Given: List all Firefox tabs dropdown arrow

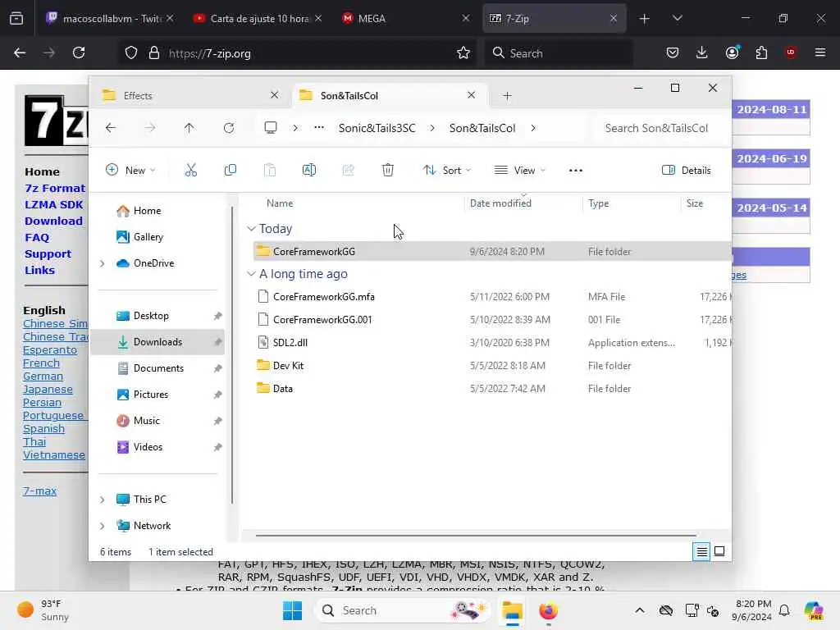Looking at the screenshot, I should 677,18.
